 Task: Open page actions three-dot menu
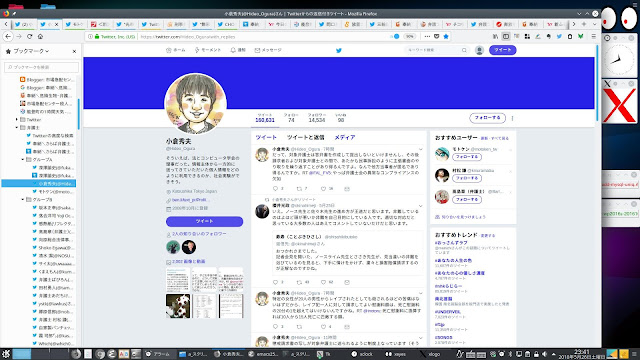pos(427,36)
